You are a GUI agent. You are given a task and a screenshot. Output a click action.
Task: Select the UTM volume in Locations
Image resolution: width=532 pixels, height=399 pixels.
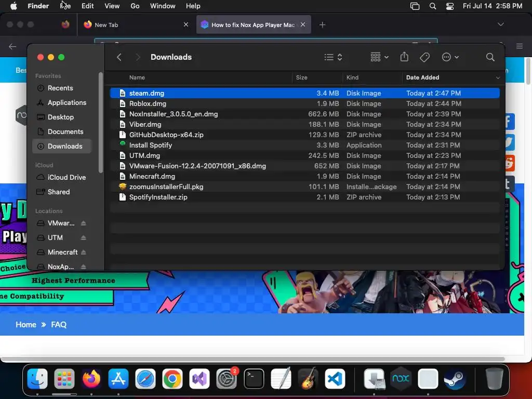(x=55, y=237)
